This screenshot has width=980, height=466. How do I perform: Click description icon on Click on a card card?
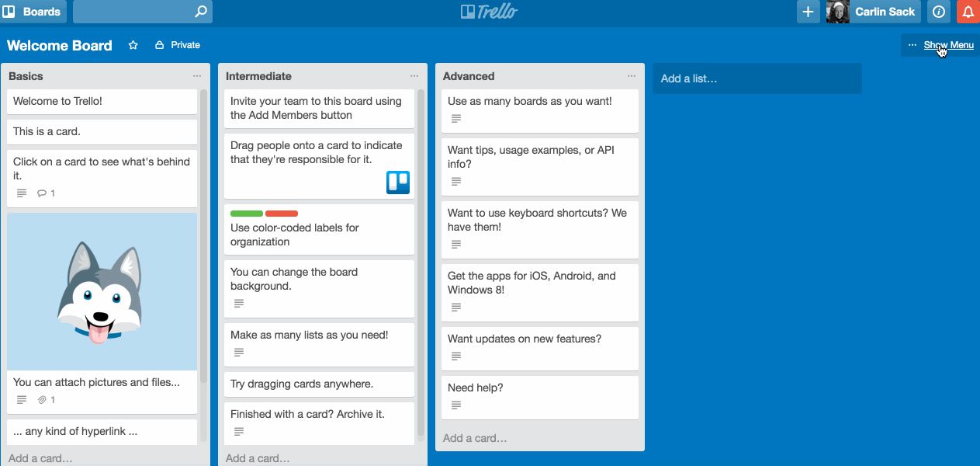(x=22, y=193)
